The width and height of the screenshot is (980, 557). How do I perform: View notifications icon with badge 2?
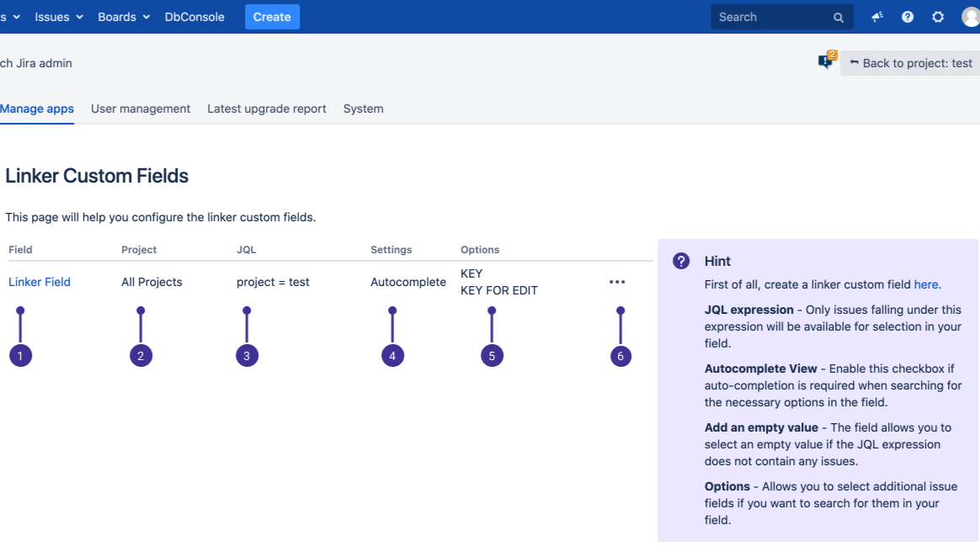pos(826,62)
